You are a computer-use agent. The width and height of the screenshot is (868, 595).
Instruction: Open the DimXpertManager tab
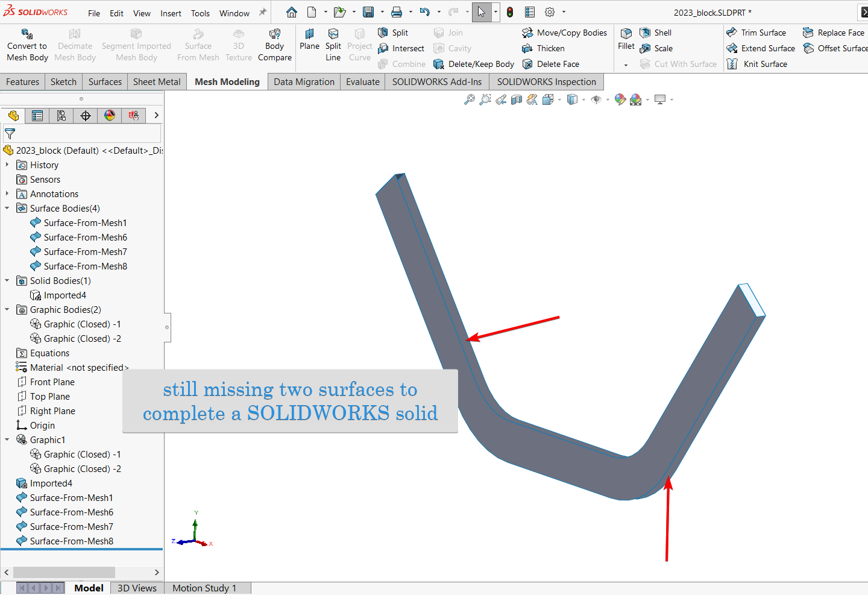pos(86,115)
